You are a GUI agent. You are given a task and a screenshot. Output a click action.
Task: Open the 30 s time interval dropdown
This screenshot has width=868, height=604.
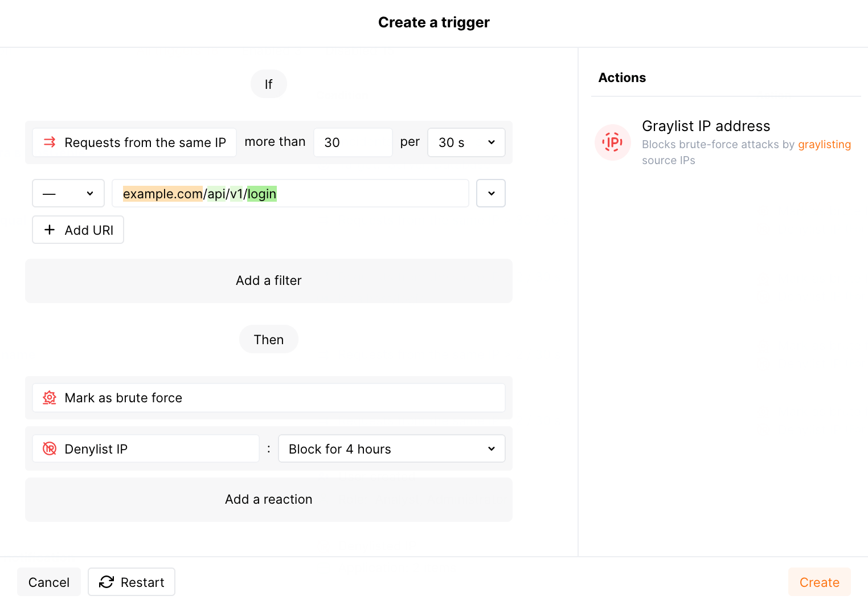pyautogui.click(x=466, y=142)
